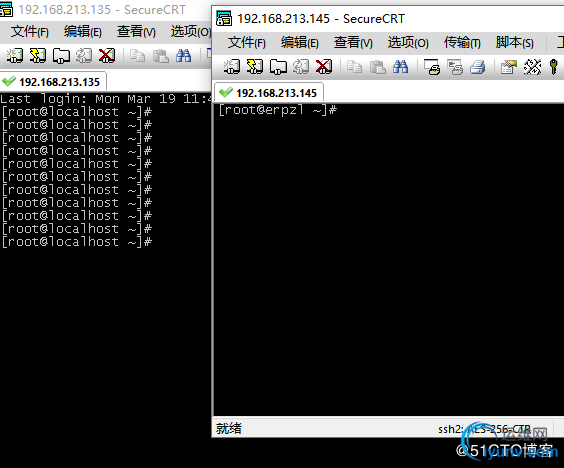The height and width of the screenshot is (468, 564).
Task: Open 选项(O) menu in 192.168.213.145 window
Action: [x=408, y=43]
